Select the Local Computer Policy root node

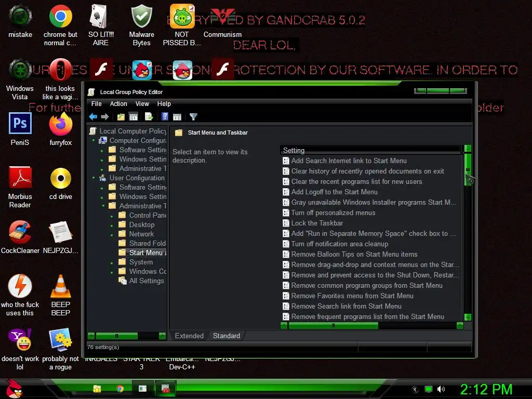(132, 131)
